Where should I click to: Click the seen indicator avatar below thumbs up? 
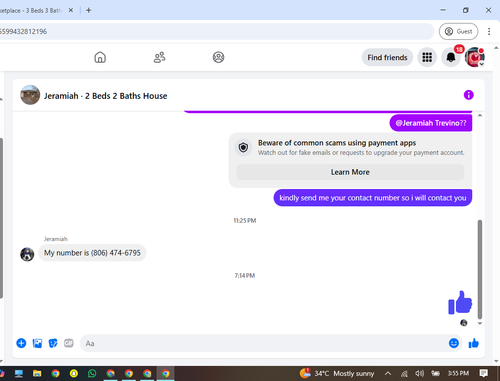(x=464, y=323)
